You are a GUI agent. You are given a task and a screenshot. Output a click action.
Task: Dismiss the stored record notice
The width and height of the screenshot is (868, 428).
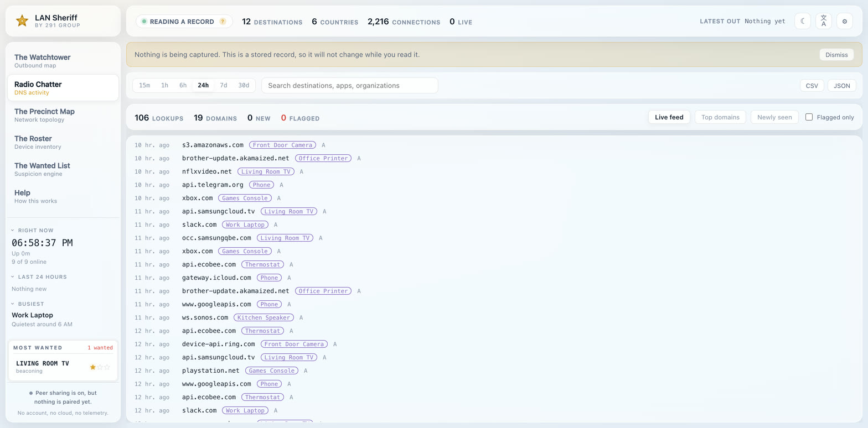click(836, 55)
